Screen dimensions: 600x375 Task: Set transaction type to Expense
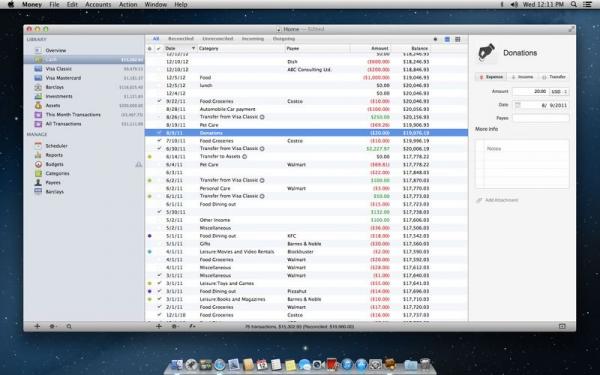coord(491,77)
